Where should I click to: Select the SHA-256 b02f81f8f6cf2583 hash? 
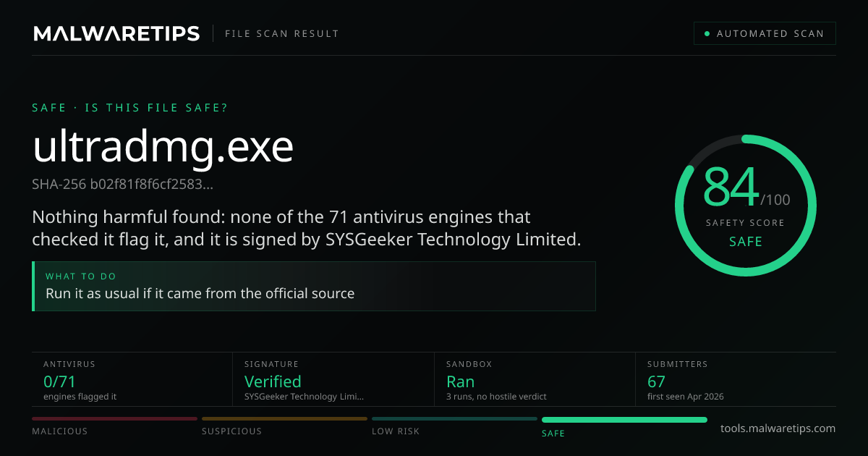[x=122, y=184]
